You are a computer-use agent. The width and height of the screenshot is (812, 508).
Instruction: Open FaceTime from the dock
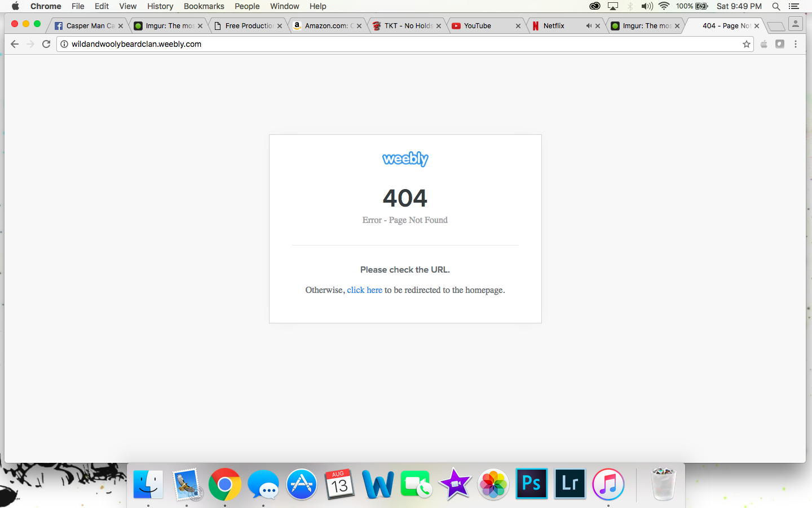tap(416, 484)
